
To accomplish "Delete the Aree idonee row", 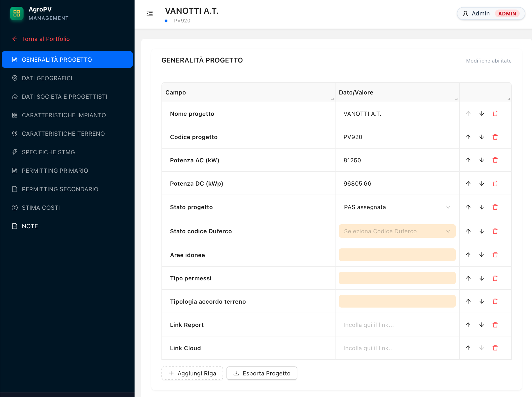I will 495,255.
